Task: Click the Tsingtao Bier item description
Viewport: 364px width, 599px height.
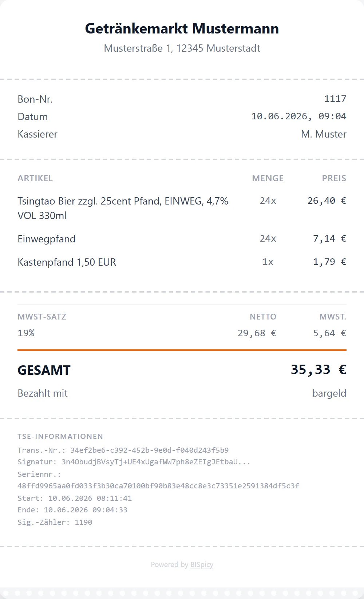Action: pyautogui.click(x=123, y=208)
